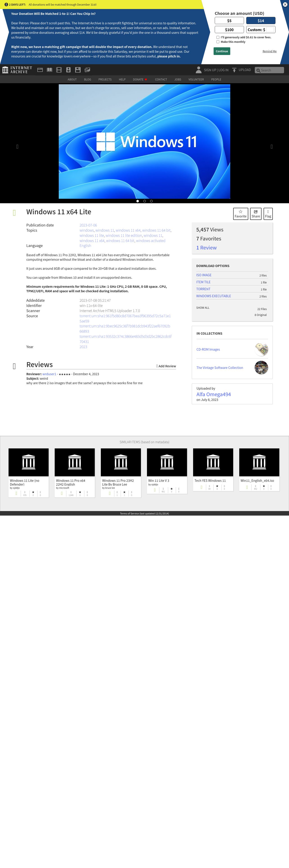Click the green Continue button
The image size is (289, 868).
[222, 51]
